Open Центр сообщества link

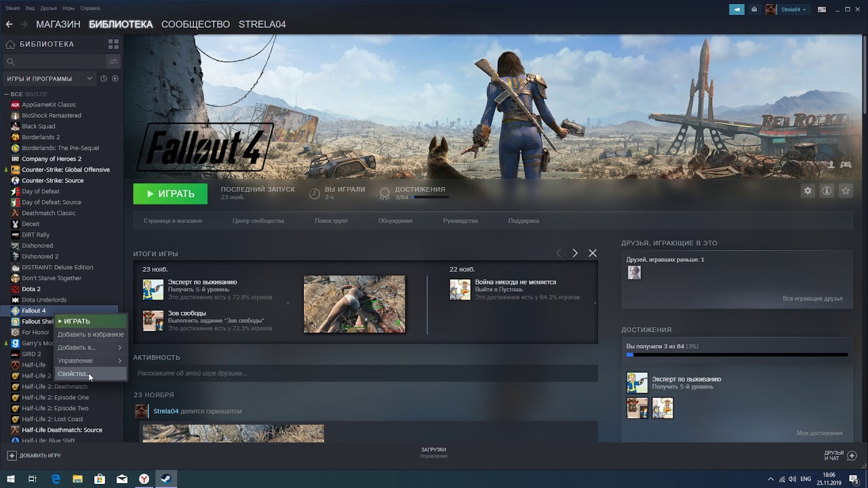click(x=258, y=221)
